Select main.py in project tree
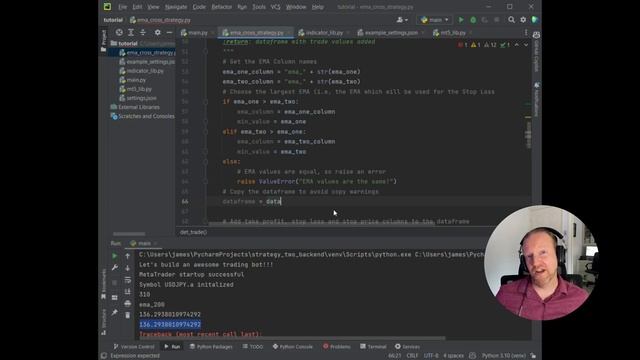 pos(132,80)
